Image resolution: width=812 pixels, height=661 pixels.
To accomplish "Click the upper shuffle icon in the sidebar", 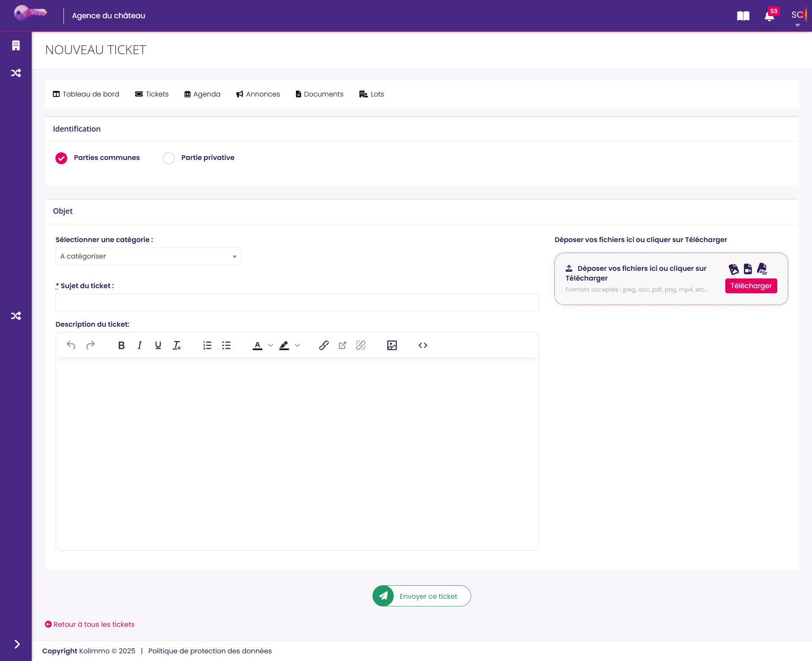I will (16, 73).
